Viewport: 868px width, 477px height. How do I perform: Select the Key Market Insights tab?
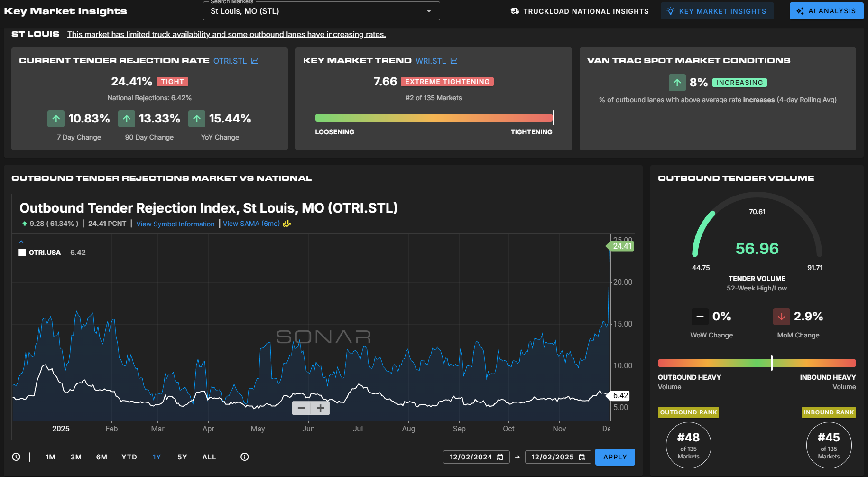[717, 11]
